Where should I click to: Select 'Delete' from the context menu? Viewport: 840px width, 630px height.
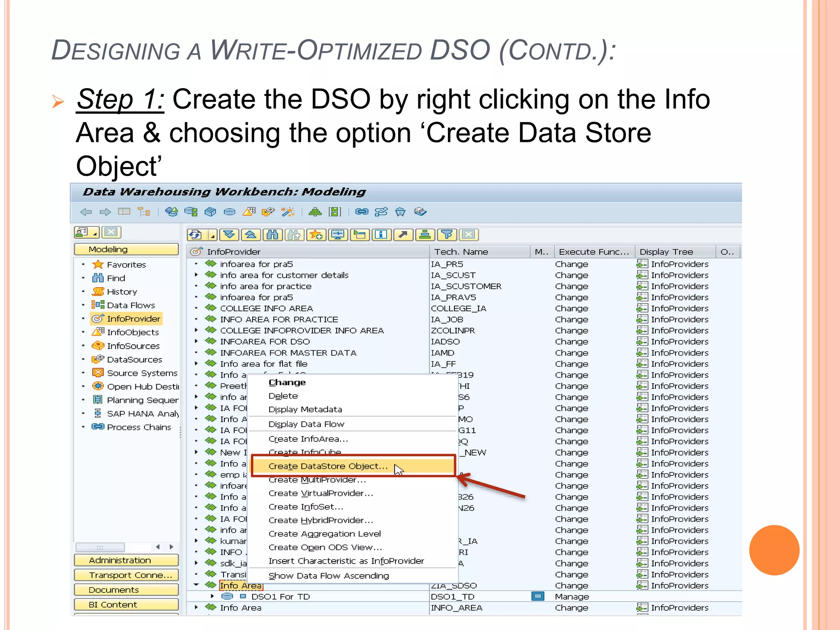[283, 396]
